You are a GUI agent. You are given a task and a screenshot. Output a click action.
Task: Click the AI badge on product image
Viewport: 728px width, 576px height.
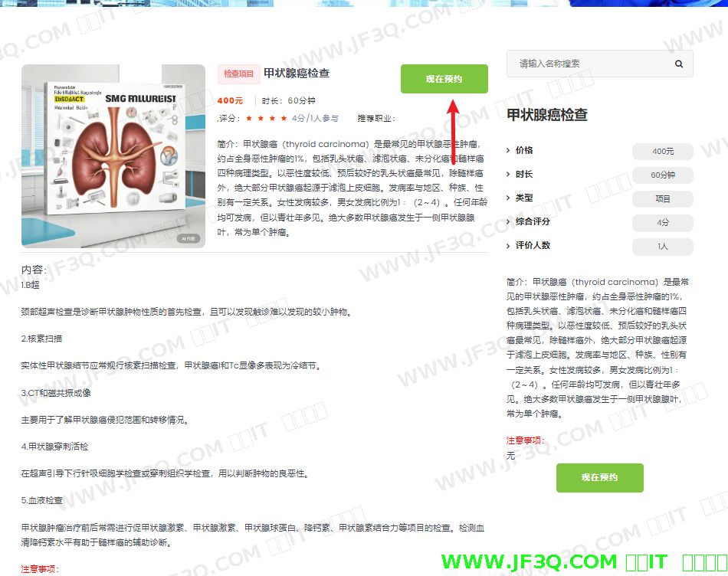point(189,238)
